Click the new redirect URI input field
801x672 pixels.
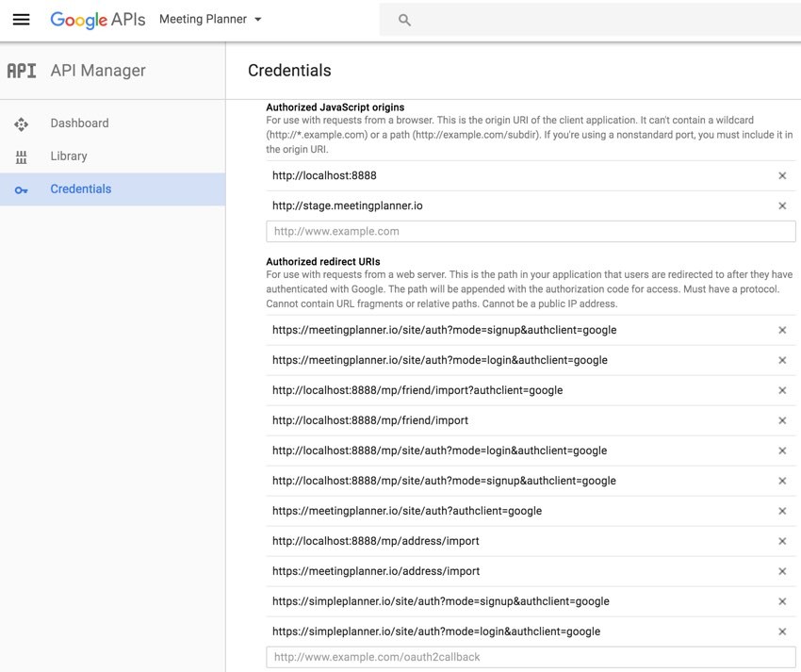531,657
